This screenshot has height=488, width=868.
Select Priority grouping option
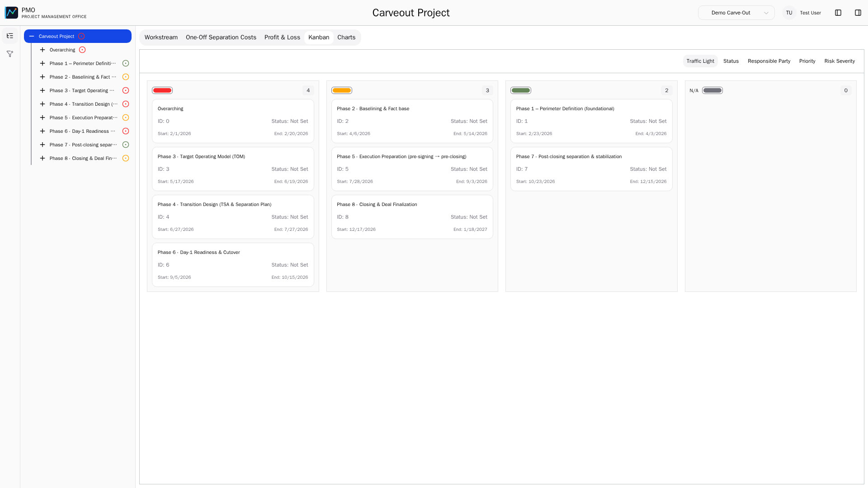point(807,61)
